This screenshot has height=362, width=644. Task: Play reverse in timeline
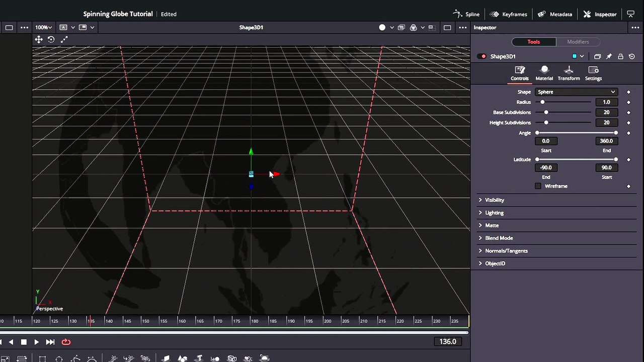(11, 342)
